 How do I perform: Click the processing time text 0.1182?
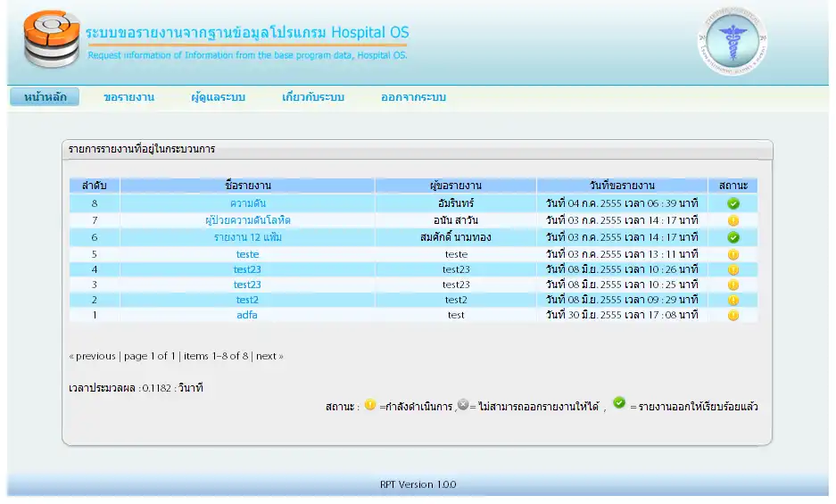pos(136,388)
